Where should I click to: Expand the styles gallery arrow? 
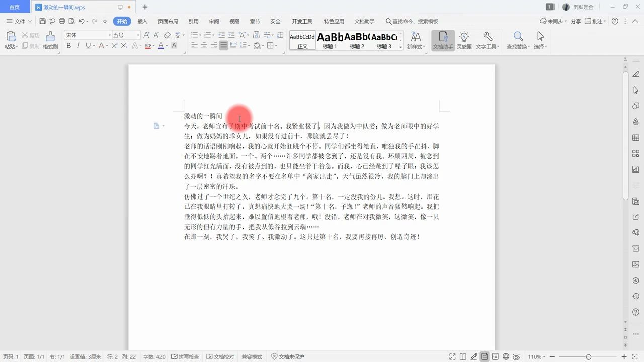point(401,47)
